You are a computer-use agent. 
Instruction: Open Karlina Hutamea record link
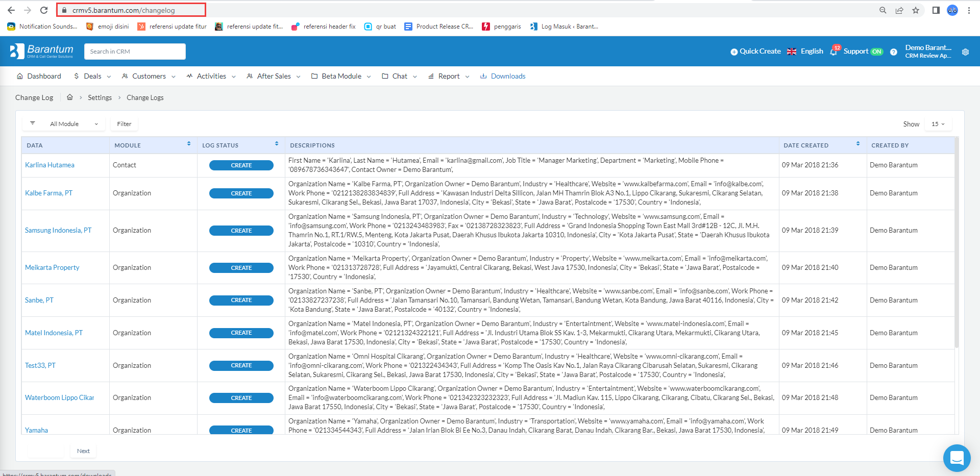click(50, 165)
